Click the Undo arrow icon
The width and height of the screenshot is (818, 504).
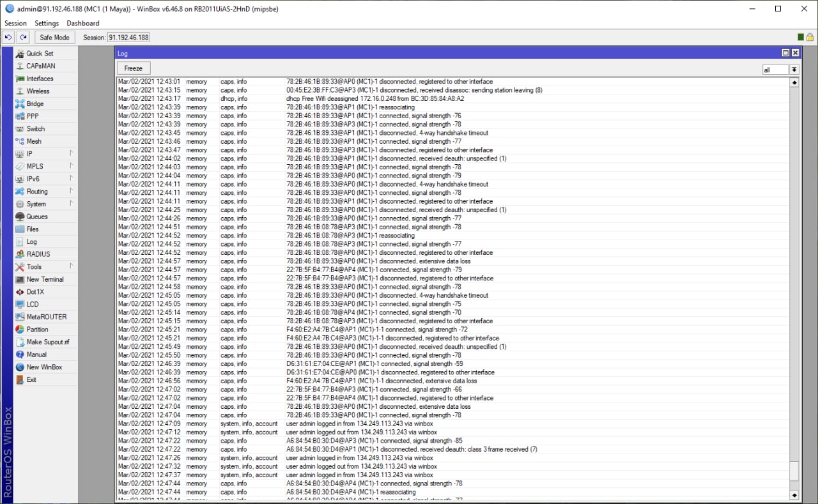tap(8, 38)
